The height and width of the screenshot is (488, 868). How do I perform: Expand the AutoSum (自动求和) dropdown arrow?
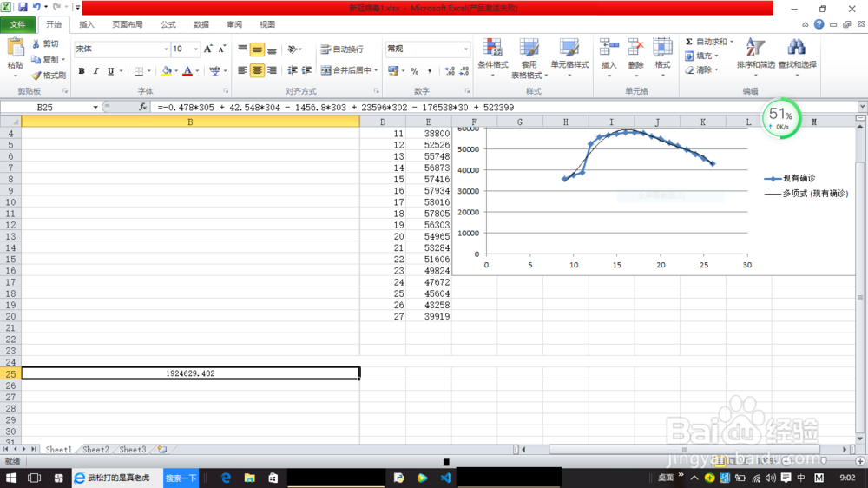[x=731, y=42]
